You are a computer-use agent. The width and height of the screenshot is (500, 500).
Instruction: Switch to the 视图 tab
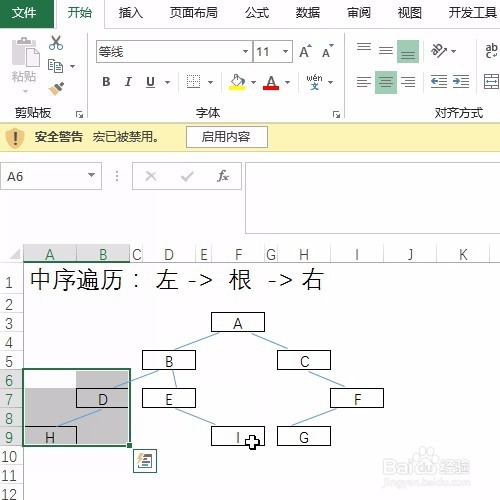[409, 13]
